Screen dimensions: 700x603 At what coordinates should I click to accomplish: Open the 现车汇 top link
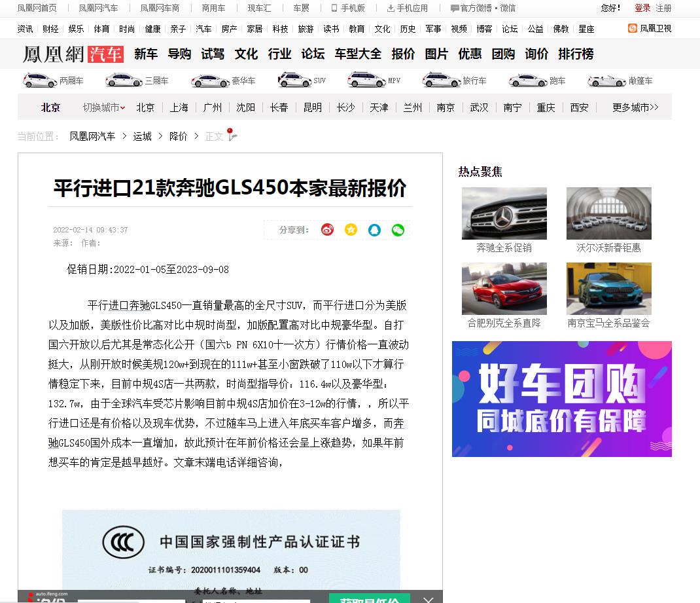(x=259, y=8)
